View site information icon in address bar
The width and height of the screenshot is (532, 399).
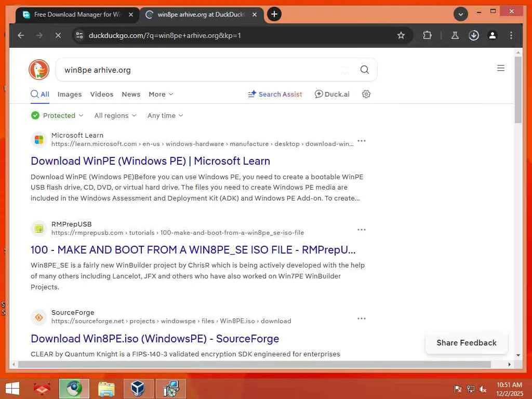79,35
